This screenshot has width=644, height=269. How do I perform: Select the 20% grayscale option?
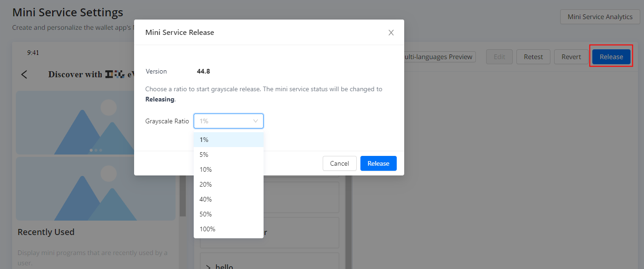click(x=228, y=184)
